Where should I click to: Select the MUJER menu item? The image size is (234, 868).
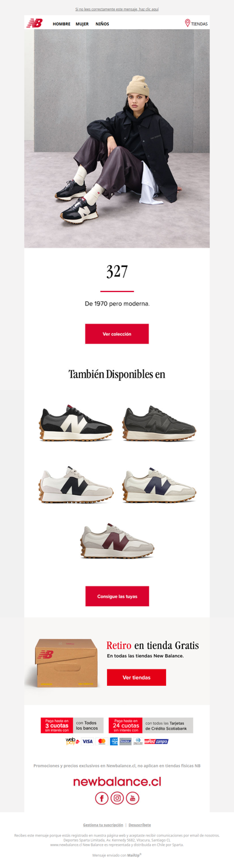click(82, 24)
